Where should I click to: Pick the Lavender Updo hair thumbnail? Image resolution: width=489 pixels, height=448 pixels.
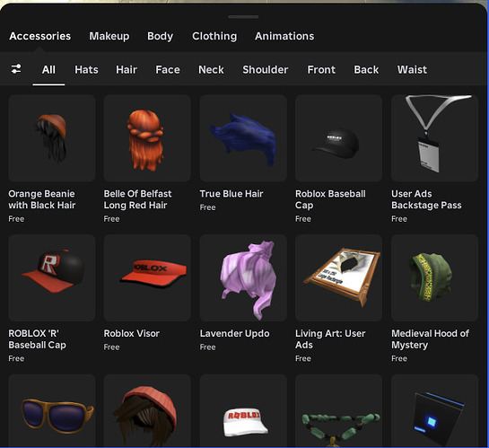click(x=243, y=277)
